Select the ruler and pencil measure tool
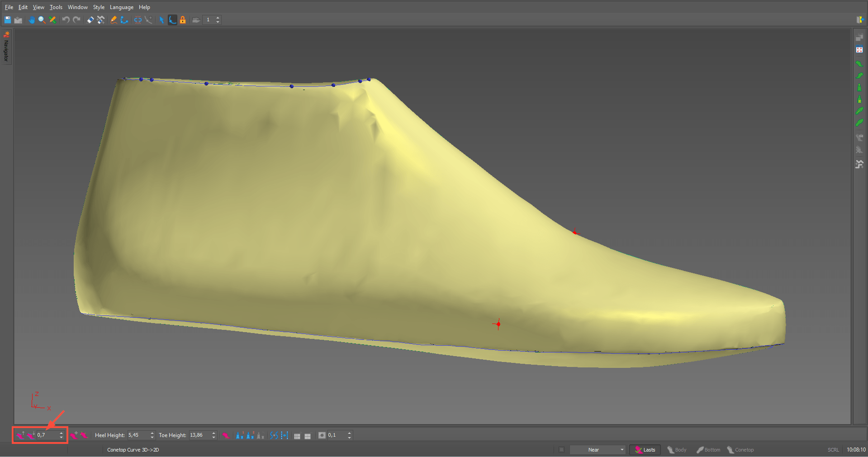Screen dimensions: 868x457 click(x=52, y=20)
